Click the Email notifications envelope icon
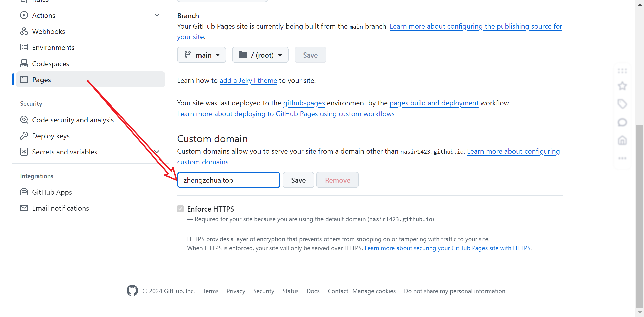 (24, 208)
